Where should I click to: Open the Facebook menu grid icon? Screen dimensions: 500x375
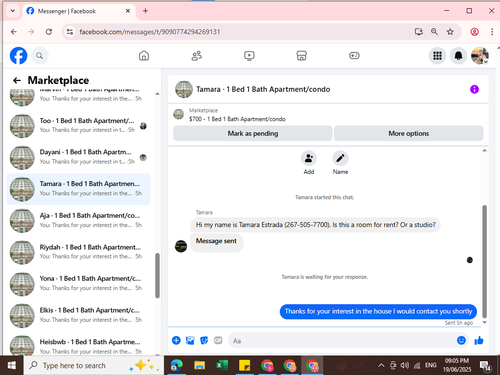coord(437,56)
